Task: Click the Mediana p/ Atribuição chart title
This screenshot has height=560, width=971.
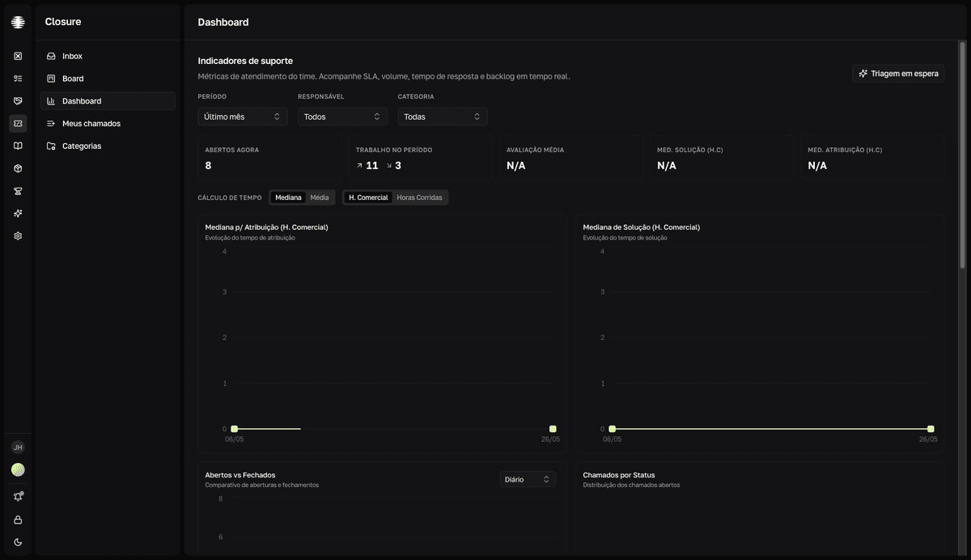Action: (x=266, y=227)
